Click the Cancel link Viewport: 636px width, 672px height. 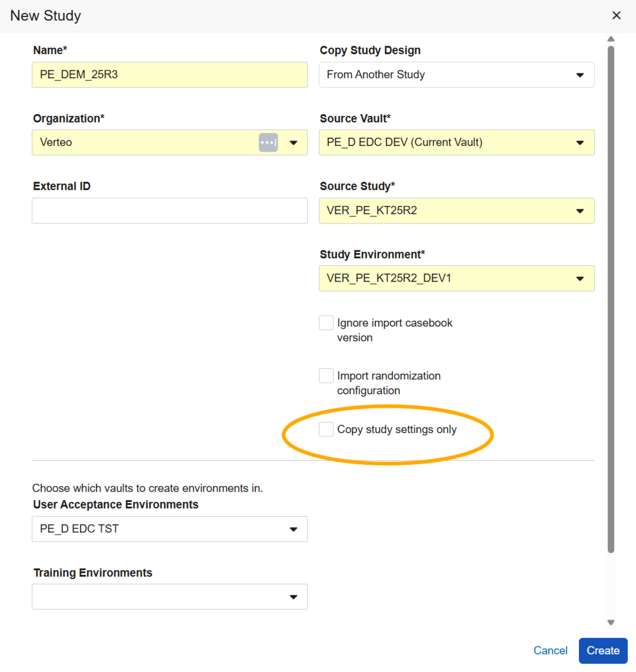point(550,650)
